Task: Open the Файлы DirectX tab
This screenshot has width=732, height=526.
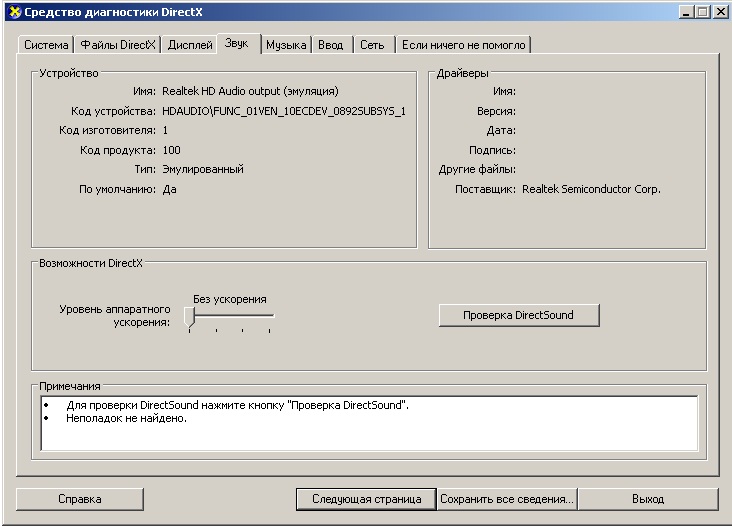Action: 118,45
